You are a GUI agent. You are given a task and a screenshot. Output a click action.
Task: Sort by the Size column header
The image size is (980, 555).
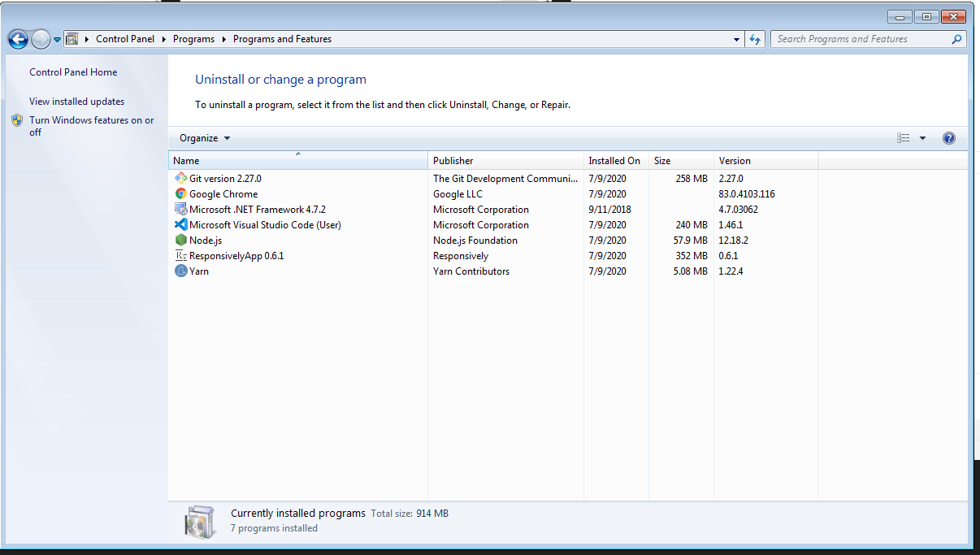tap(681, 160)
